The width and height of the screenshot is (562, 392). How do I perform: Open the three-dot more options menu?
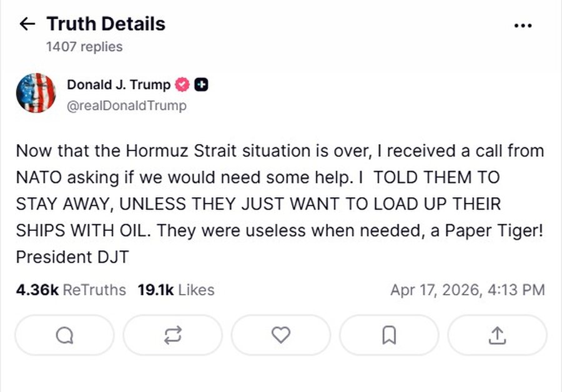522,26
